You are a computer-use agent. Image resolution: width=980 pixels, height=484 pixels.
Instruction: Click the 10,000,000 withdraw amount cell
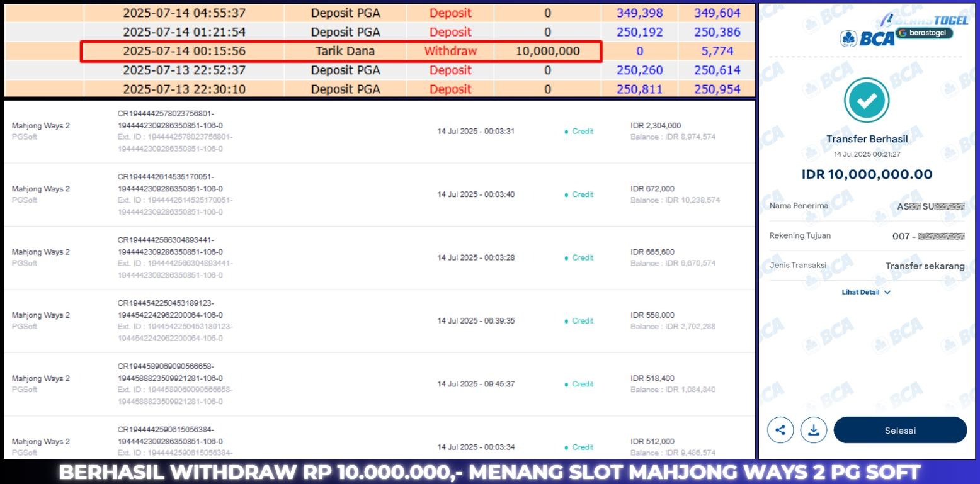pyautogui.click(x=547, y=51)
